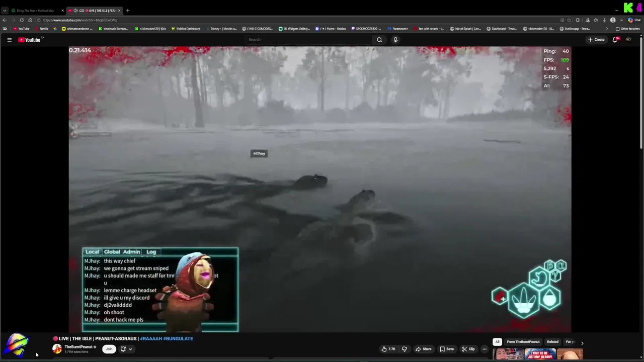This screenshot has height=362, width=644.
Task: Select the Admin chat tab in game
Action: (x=131, y=252)
